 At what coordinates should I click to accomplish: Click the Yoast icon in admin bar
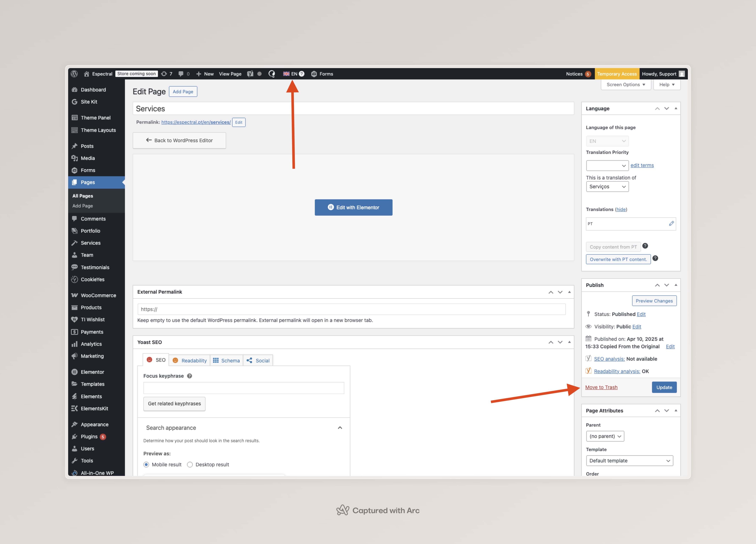pos(250,74)
